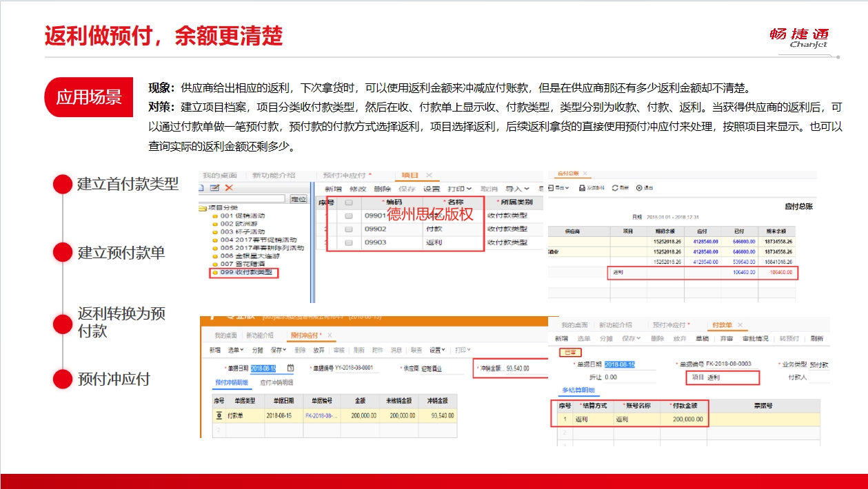
Task: Click the 刷新 refresh icon in 应付总账
Action: pos(615,188)
